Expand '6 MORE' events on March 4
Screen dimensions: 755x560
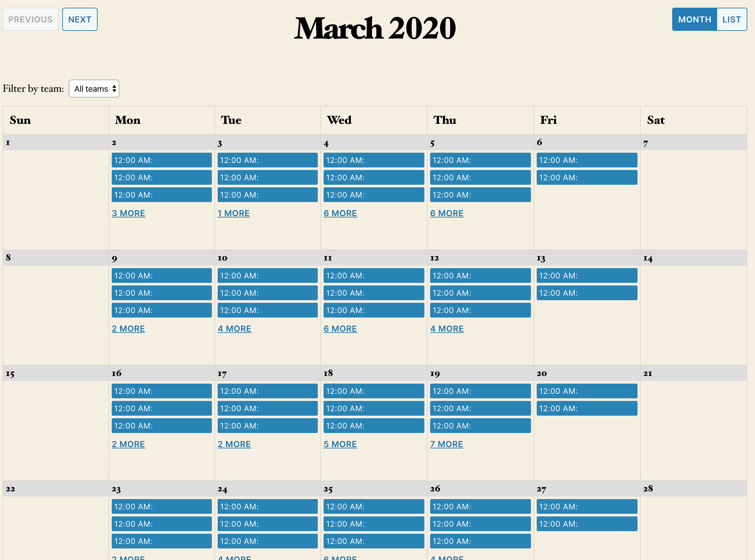340,213
